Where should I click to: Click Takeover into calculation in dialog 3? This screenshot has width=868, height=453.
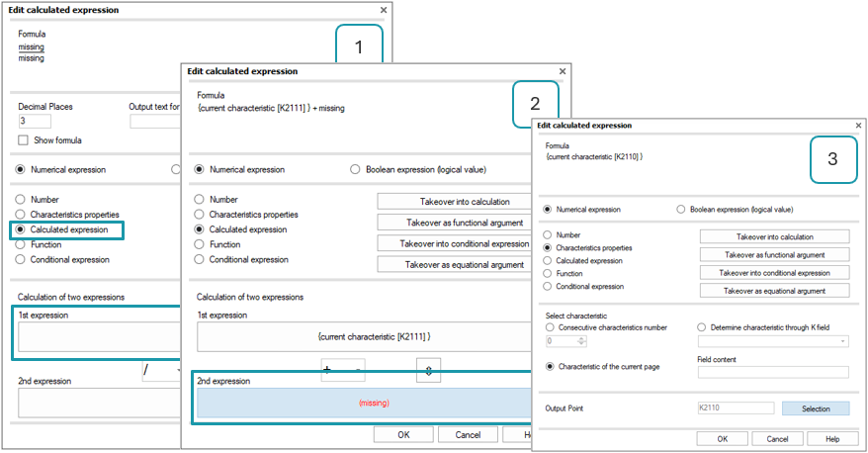click(x=774, y=236)
